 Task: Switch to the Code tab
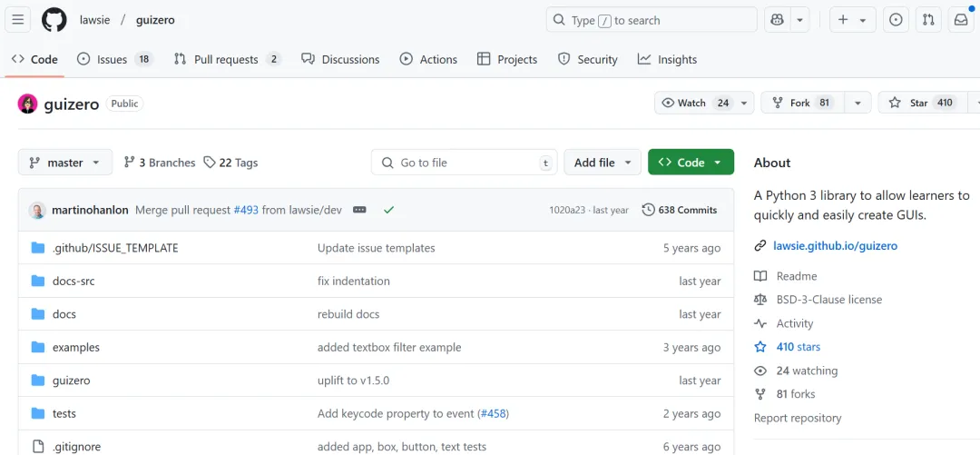(35, 59)
